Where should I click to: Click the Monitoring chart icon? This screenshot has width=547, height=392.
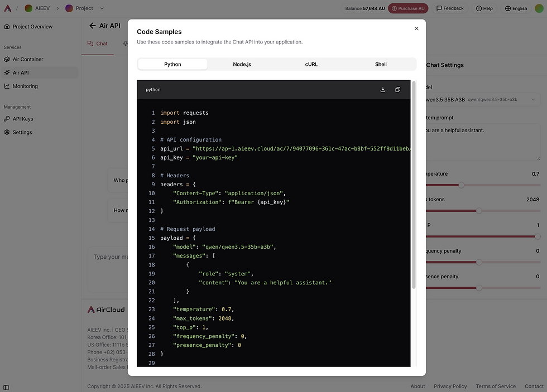point(7,86)
